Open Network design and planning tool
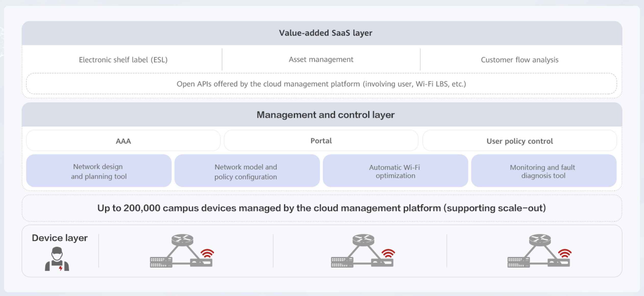Viewport: 644px width, 296px height. pos(99,171)
